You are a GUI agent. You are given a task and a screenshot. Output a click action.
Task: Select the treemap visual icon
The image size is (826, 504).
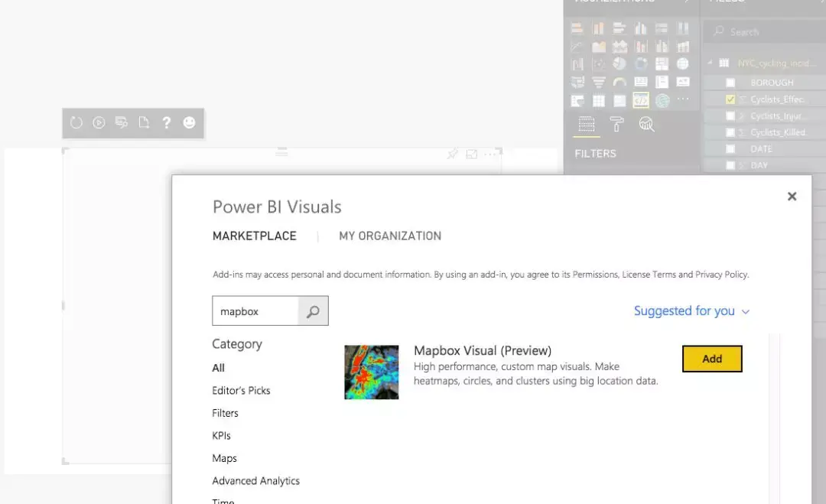(x=662, y=62)
